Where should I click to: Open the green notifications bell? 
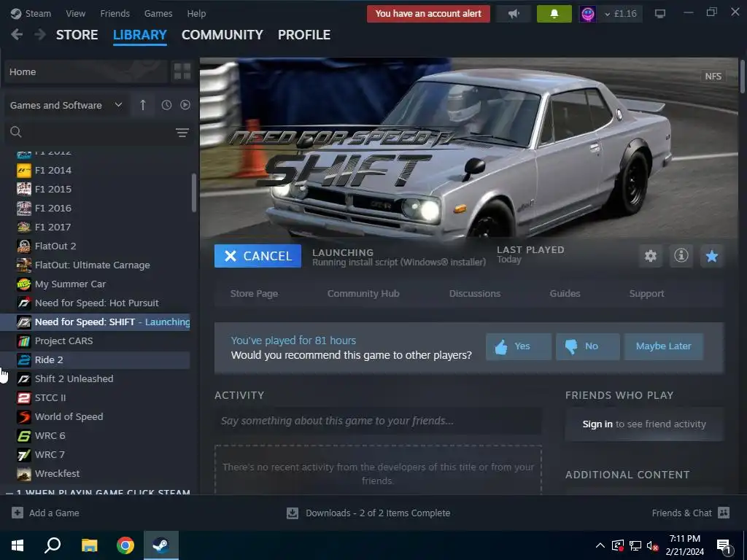pos(554,14)
